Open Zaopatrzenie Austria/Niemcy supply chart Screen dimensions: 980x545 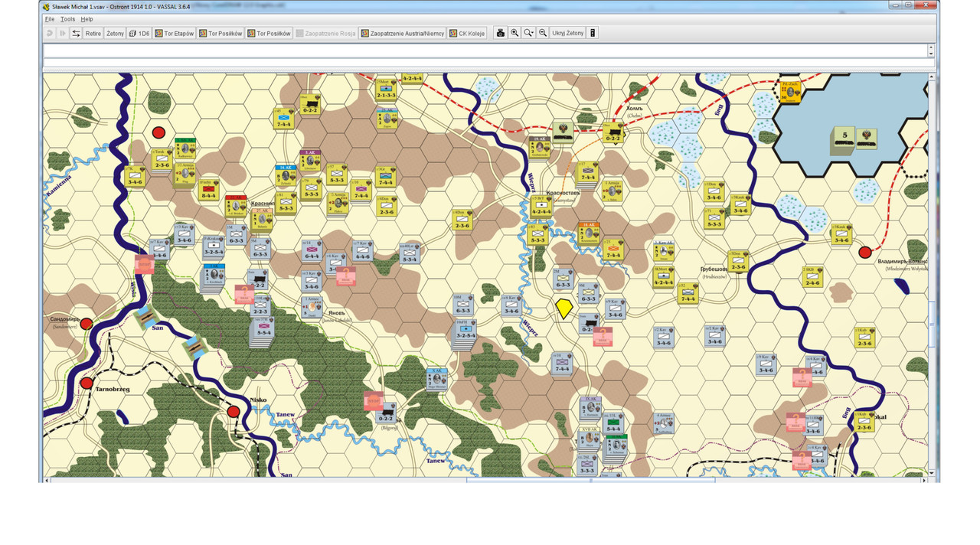(403, 34)
